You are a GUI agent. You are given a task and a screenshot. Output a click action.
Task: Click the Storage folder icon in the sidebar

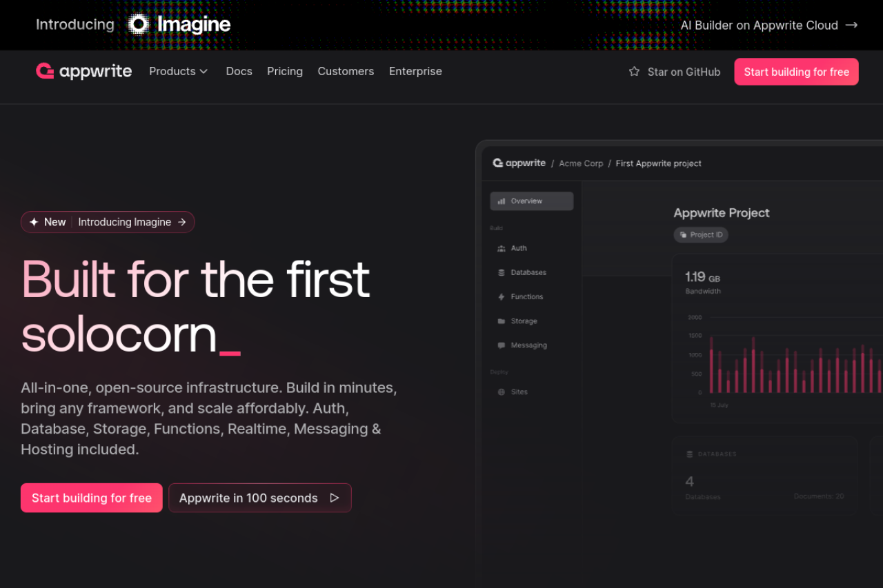click(502, 321)
